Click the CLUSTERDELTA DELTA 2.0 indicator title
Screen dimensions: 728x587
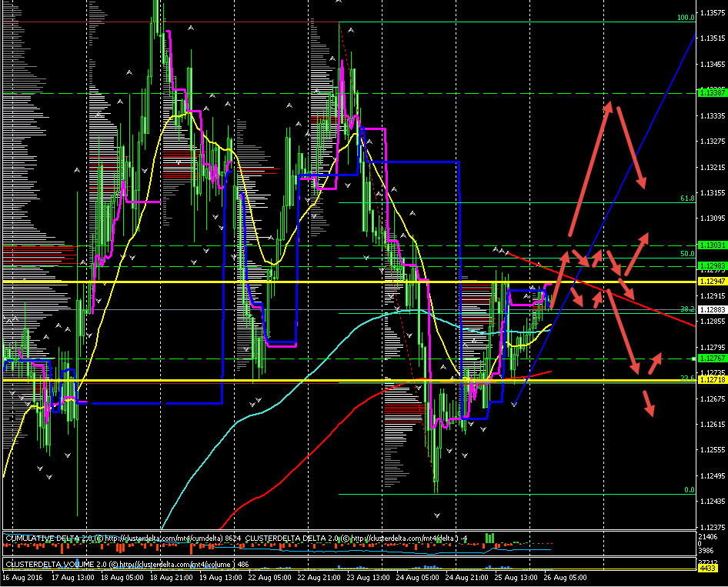tap(356, 539)
